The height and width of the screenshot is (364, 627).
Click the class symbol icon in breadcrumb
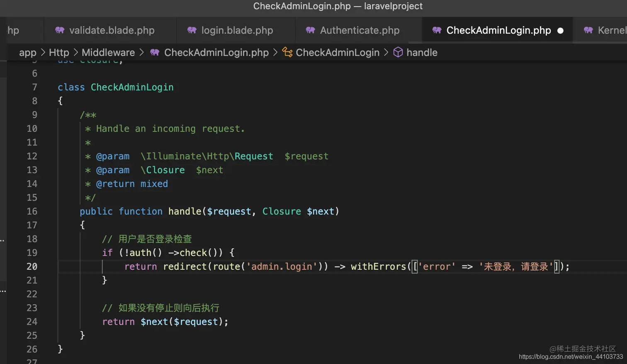tap(287, 52)
